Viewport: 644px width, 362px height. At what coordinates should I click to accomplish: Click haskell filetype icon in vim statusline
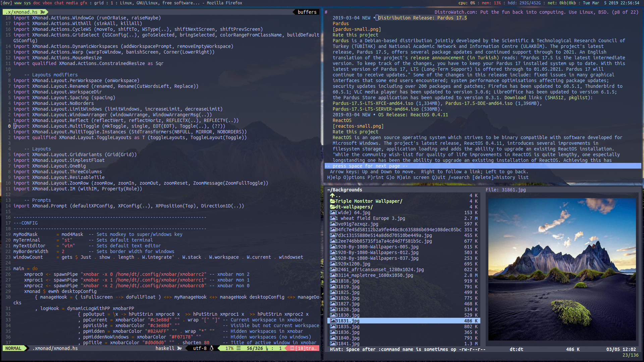pos(179,348)
